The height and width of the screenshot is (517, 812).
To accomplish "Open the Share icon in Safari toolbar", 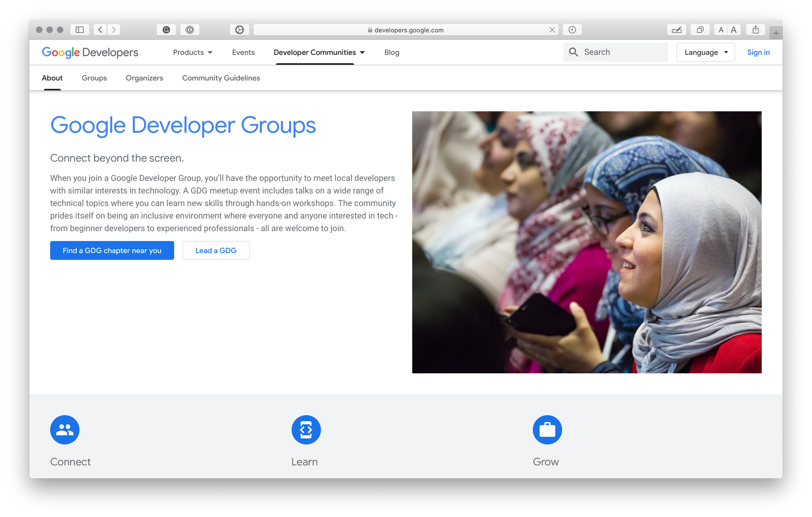I will tap(756, 30).
